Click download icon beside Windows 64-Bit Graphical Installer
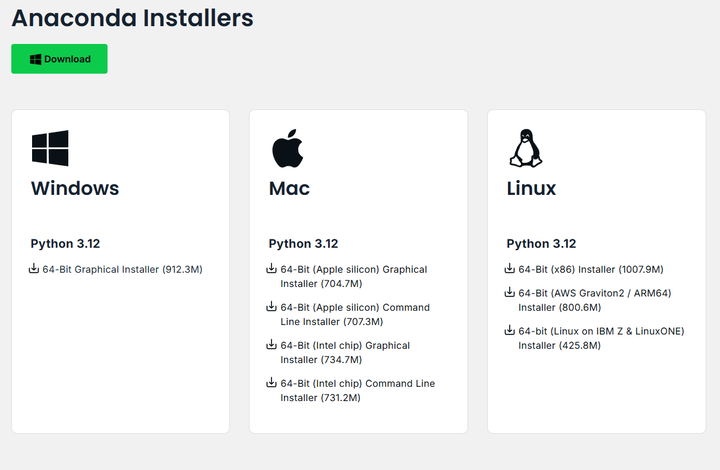Viewport: 720px width, 470px height. pyautogui.click(x=34, y=269)
